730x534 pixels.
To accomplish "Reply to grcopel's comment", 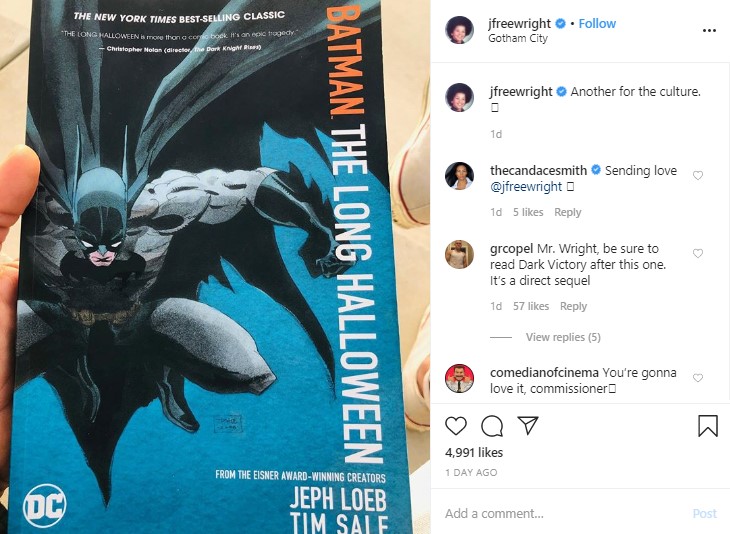I will [573, 306].
